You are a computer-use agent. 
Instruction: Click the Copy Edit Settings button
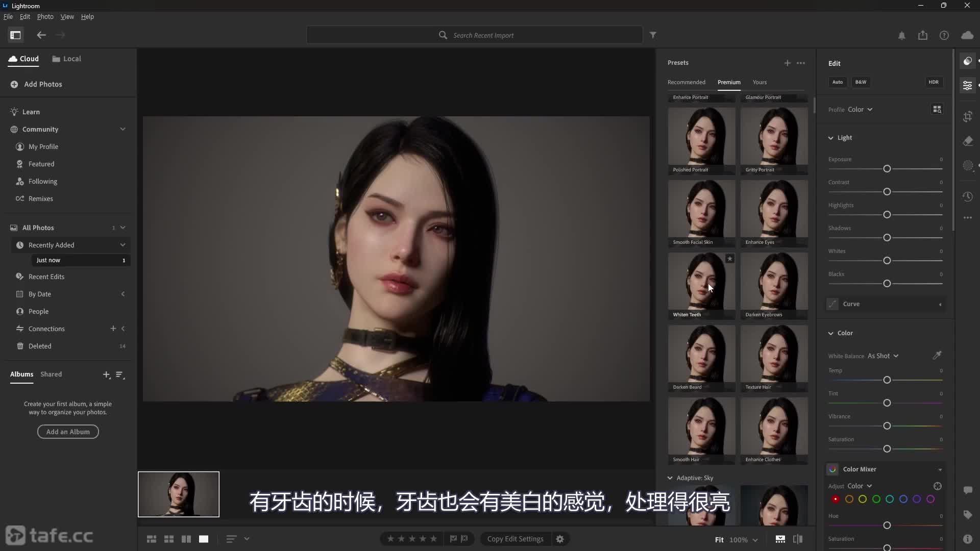(516, 539)
